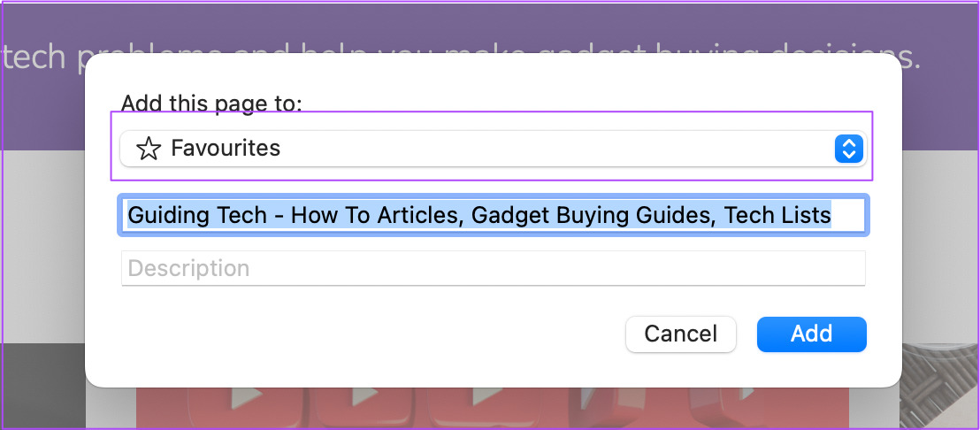Click the selected Guiding Tech title field
980x430 pixels.
coord(494,216)
